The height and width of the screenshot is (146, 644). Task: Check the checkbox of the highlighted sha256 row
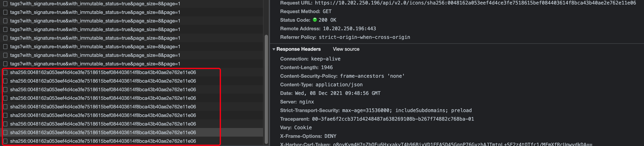pos(5,132)
